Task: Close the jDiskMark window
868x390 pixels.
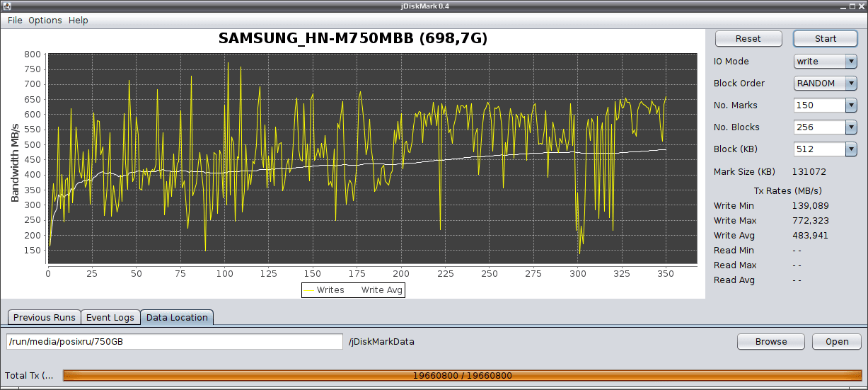Action: tap(860, 6)
